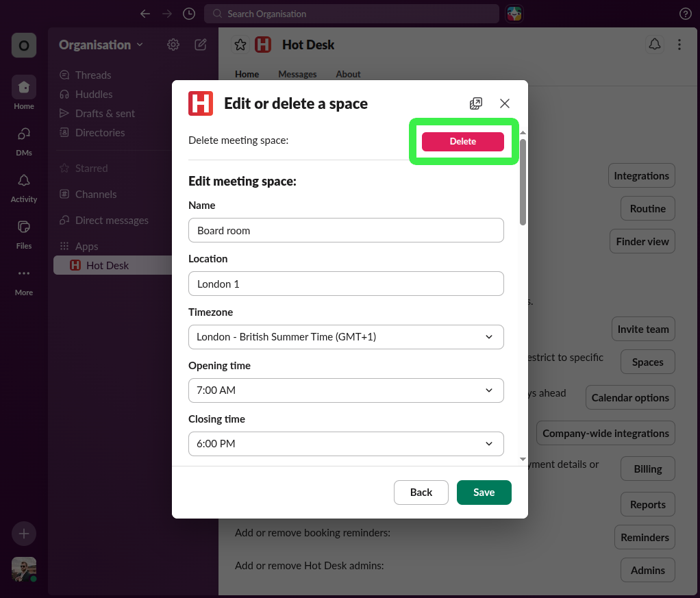
Task: Switch to the Messages tab
Action: click(297, 74)
